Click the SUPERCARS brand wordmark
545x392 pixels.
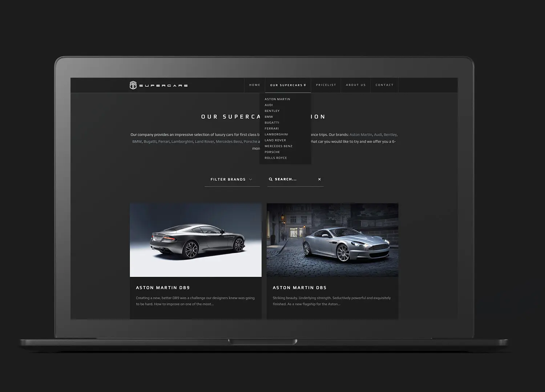tap(163, 86)
